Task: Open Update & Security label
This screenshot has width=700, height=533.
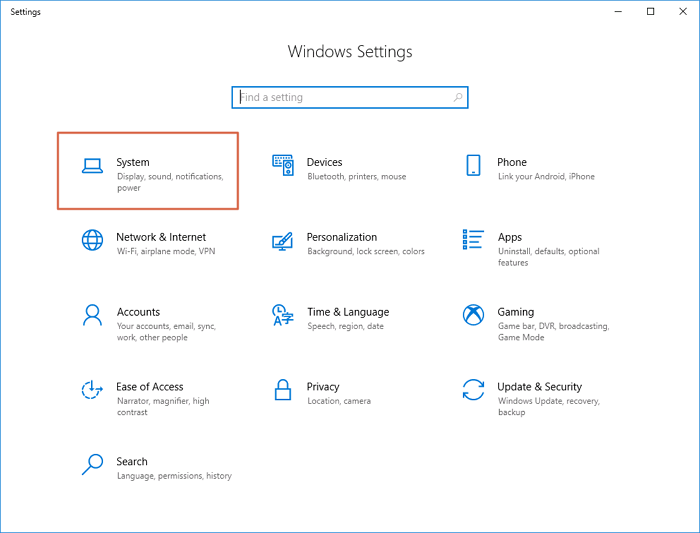Action: pyautogui.click(x=540, y=387)
